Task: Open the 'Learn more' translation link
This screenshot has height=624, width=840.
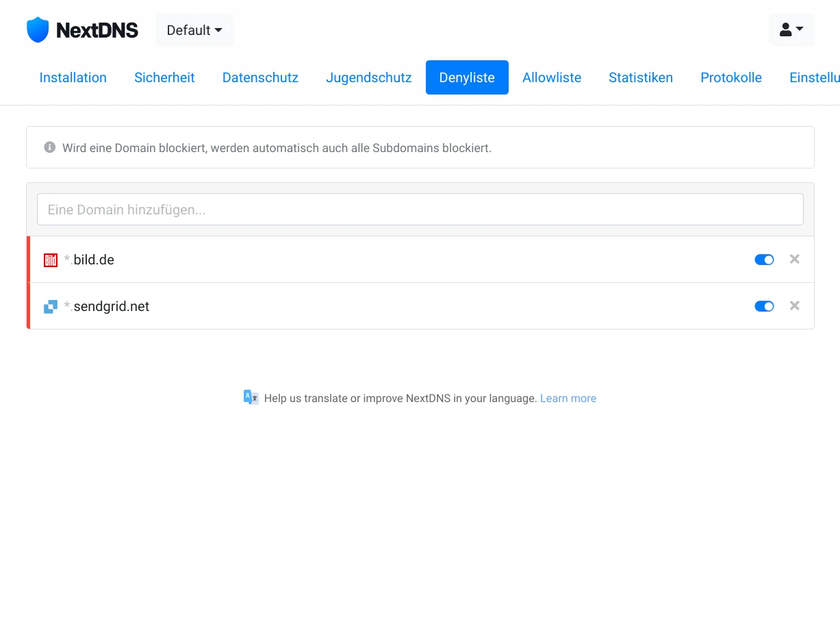Action: point(568,398)
